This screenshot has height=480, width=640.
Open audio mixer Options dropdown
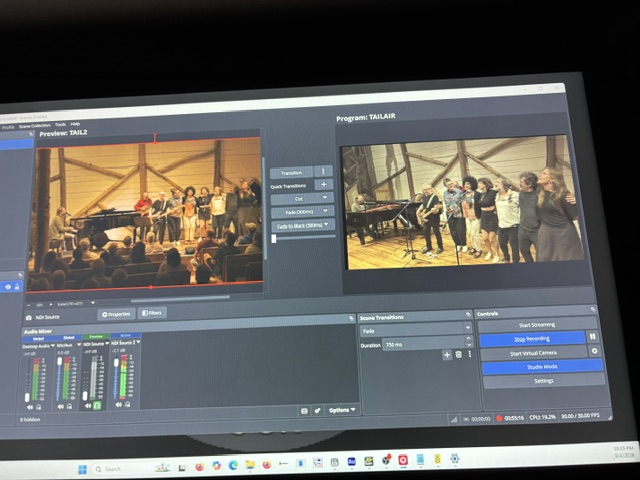tap(342, 410)
